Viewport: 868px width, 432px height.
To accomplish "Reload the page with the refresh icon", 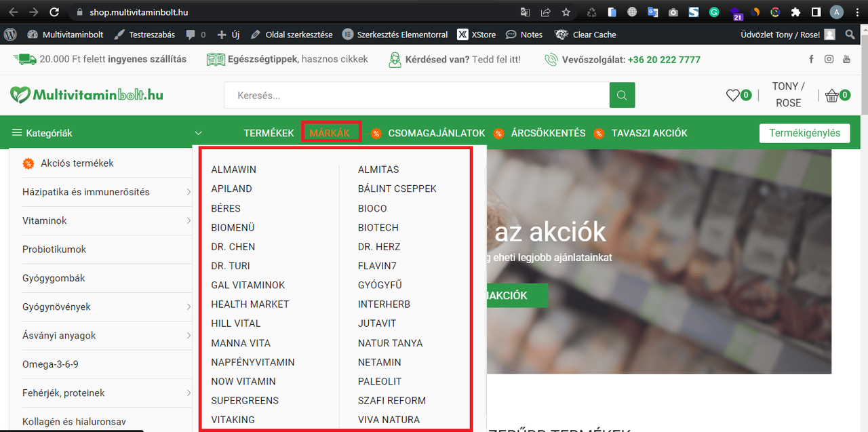I will click(x=55, y=12).
